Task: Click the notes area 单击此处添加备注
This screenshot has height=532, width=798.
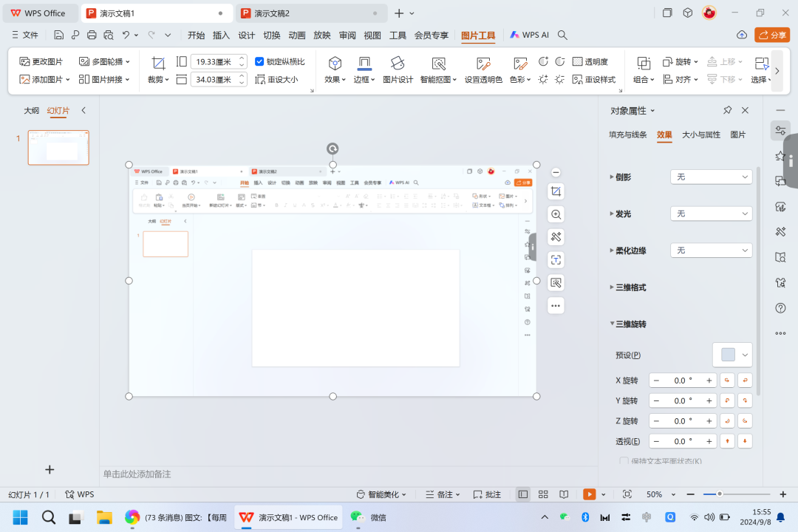Action: click(137, 474)
